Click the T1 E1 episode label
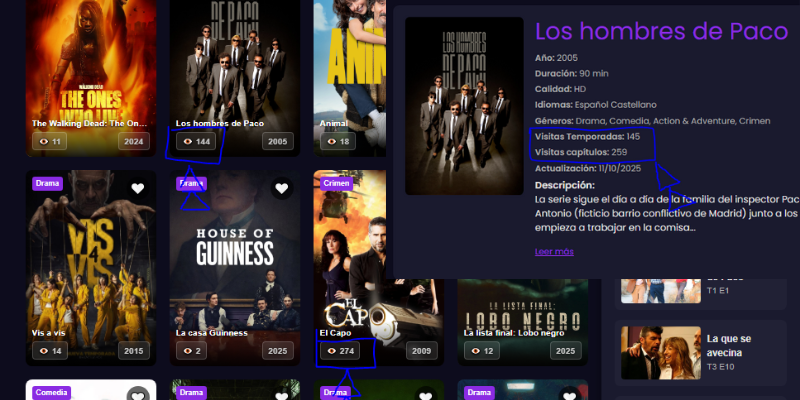Screen dimensions: 800x400 point(718,290)
